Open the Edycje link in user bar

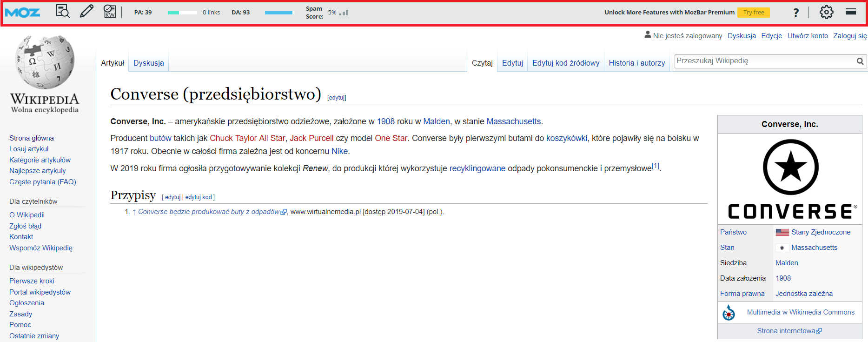coord(771,36)
